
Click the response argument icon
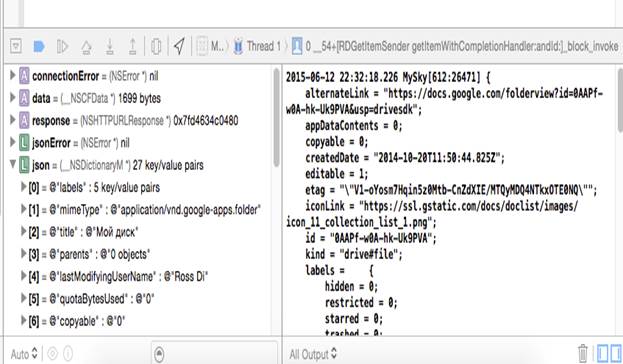coord(24,120)
